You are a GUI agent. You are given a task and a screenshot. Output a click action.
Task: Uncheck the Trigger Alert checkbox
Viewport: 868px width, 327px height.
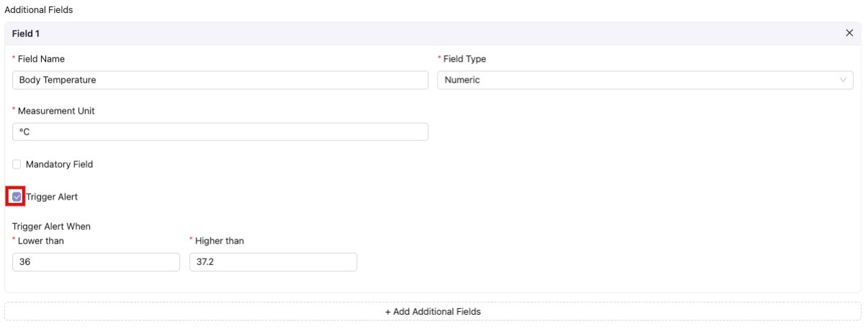tap(17, 197)
